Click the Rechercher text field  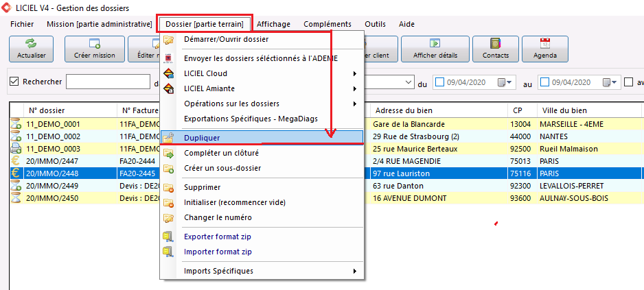click(x=108, y=82)
